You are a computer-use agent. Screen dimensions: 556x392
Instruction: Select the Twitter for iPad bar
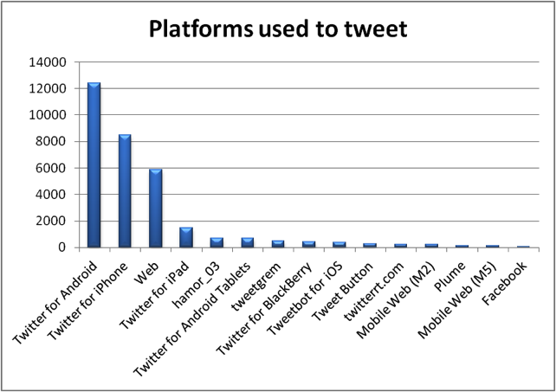tap(186, 237)
